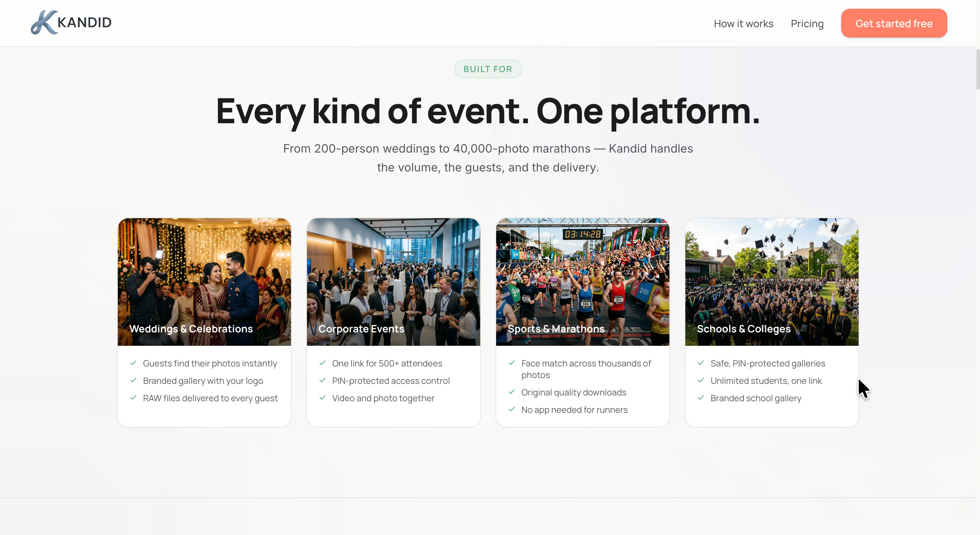Open the How it works page
980x535 pixels.
tap(743, 24)
